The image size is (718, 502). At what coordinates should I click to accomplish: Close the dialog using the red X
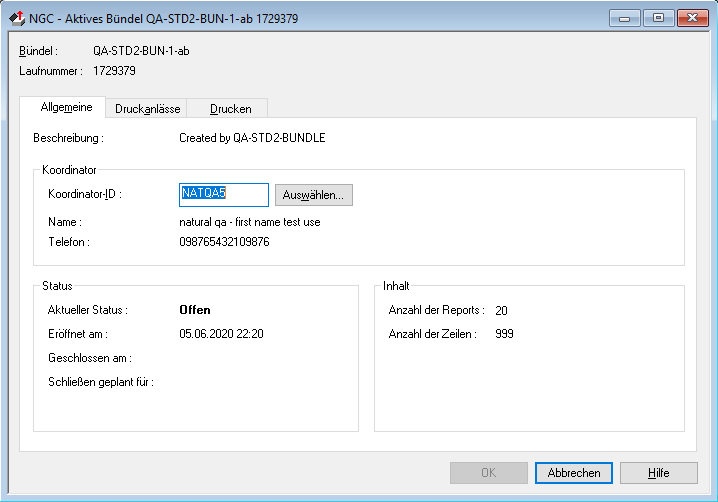(x=691, y=18)
